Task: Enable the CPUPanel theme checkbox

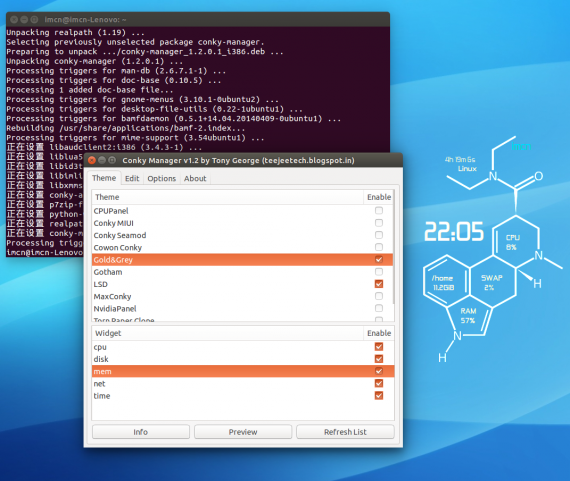Action: click(379, 211)
